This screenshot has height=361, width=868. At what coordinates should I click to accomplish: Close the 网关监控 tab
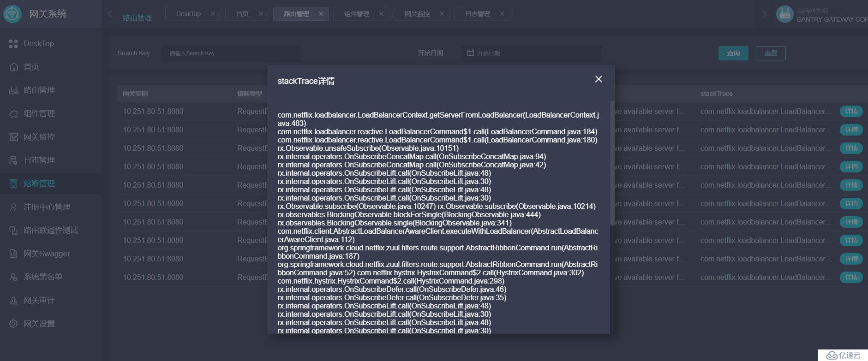click(x=442, y=14)
